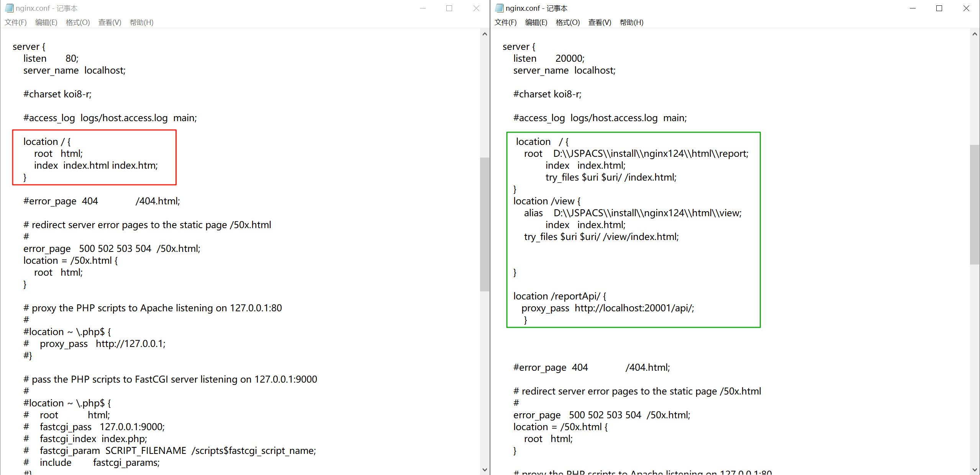Click the left Notepad app icon
980x475 pixels.
pyautogui.click(x=9, y=8)
